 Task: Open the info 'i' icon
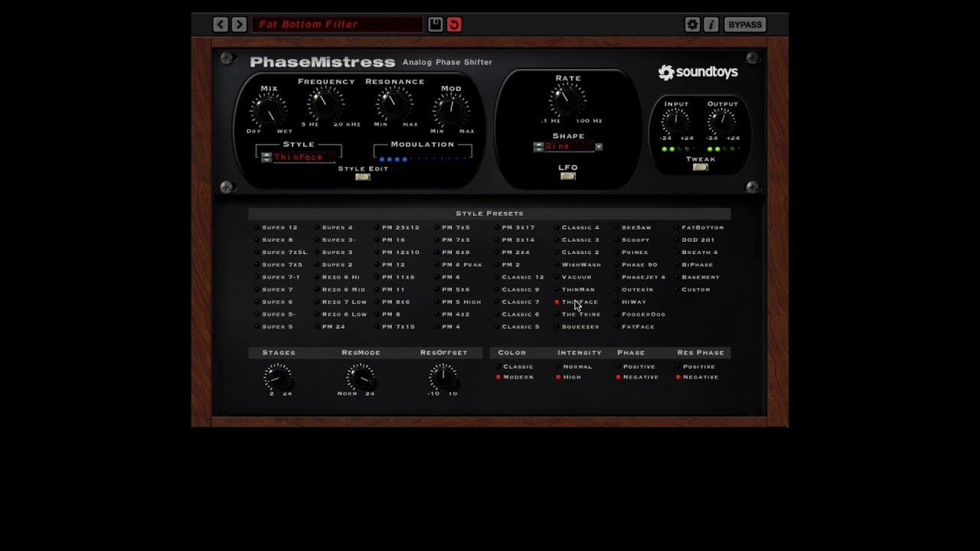[710, 24]
